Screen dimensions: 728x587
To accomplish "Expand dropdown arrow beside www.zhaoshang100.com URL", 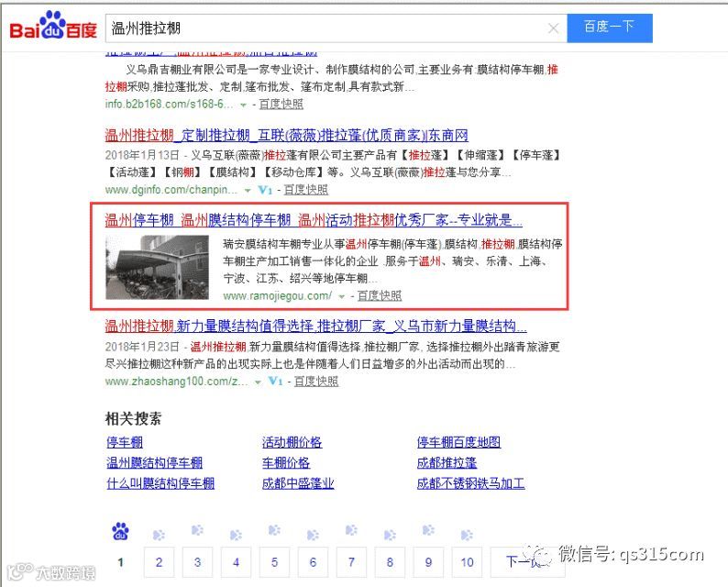I will tap(259, 382).
